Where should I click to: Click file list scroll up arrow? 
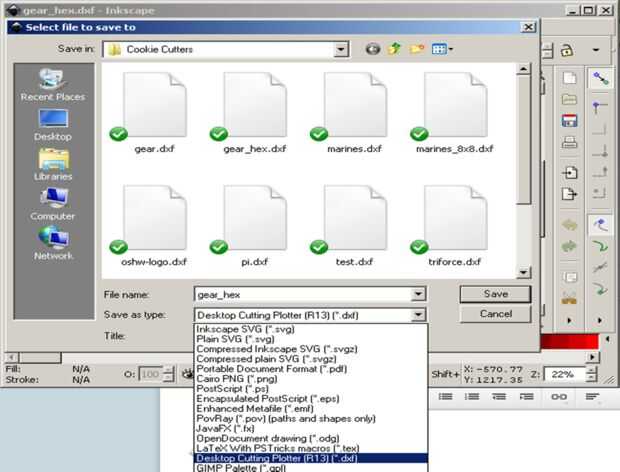point(523,69)
